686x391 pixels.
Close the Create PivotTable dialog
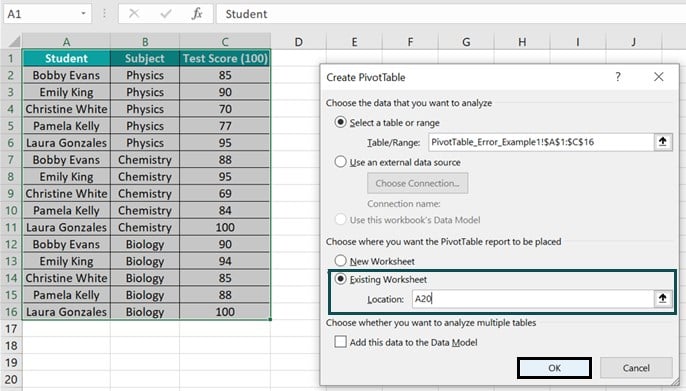(x=658, y=77)
